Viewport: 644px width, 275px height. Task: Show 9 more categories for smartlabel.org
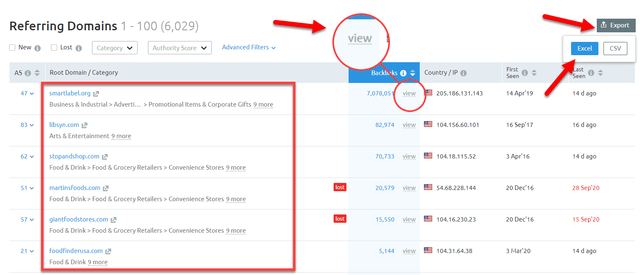(263, 105)
